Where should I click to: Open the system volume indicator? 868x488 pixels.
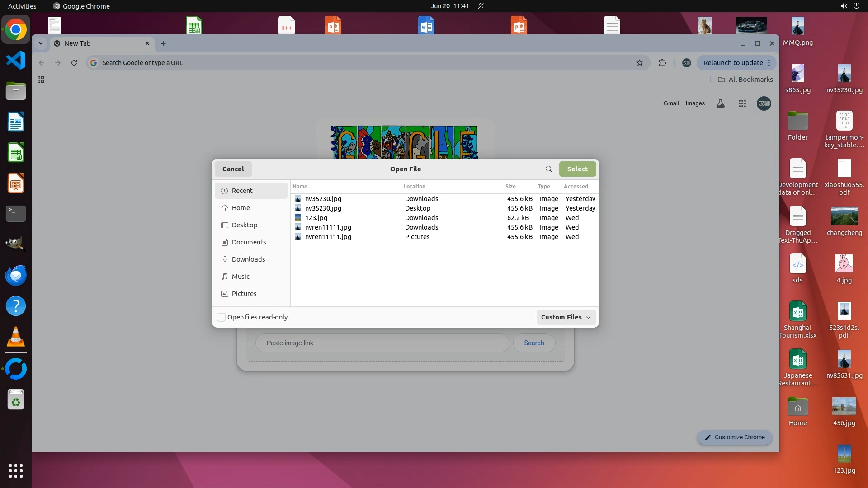[844, 6]
